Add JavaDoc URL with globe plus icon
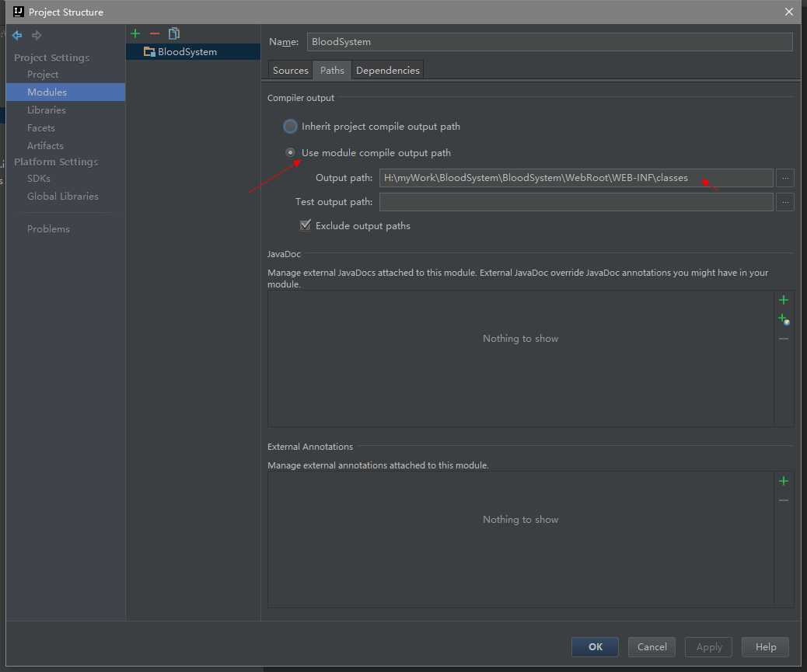Screen dimensions: 807x672 (784, 319)
